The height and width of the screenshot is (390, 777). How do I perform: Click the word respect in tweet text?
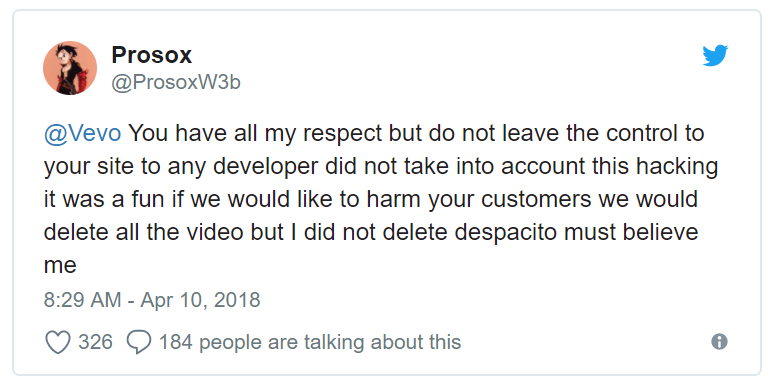(x=342, y=134)
